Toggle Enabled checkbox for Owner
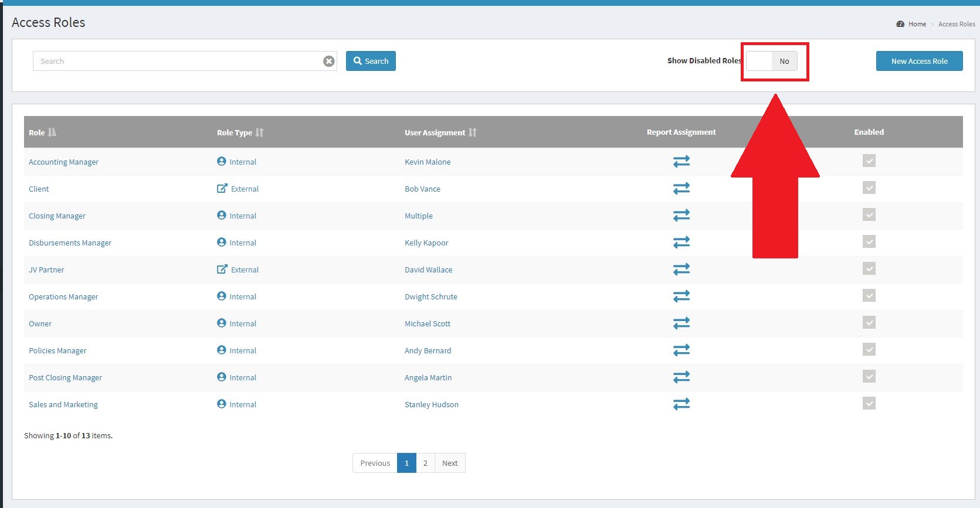 (869, 322)
